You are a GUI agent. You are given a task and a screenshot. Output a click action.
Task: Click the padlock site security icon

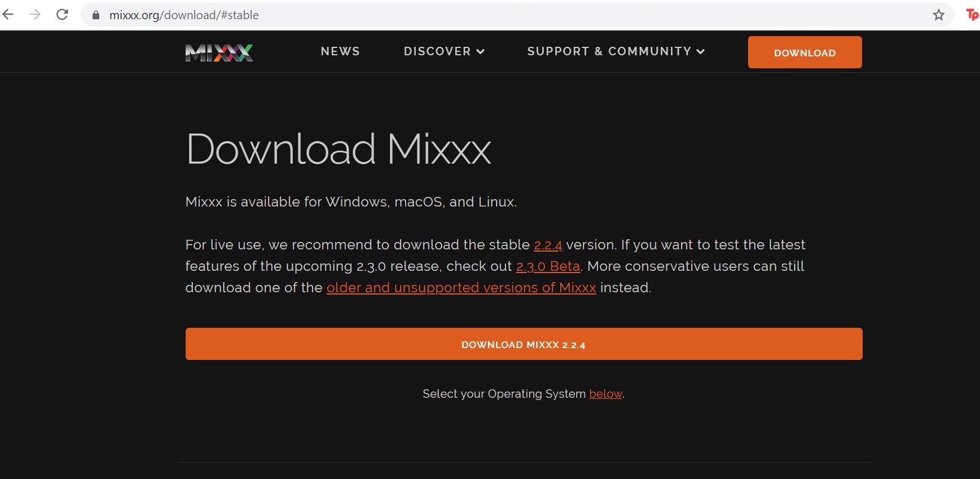[x=96, y=15]
